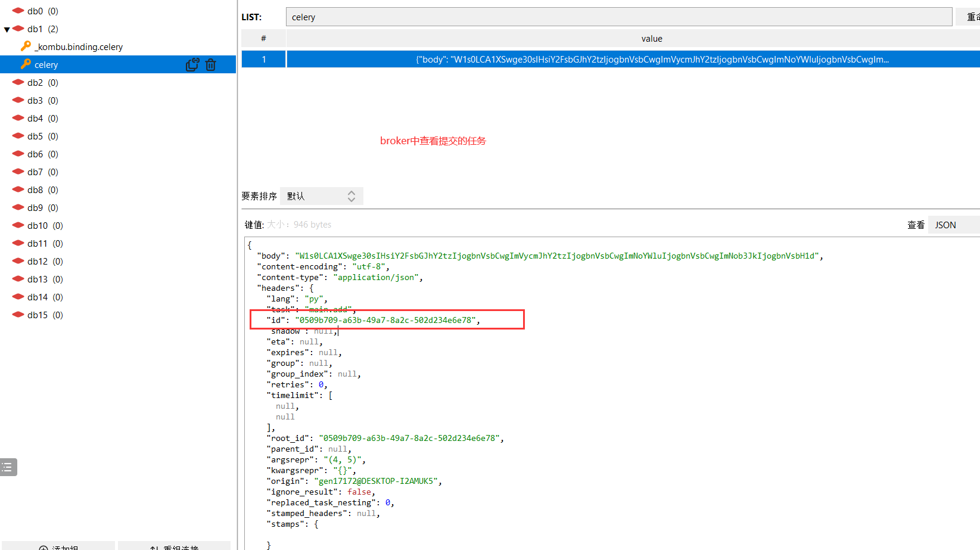Click the value column header
Image resolution: width=980 pixels, height=550 pixels.
[652, 38]
